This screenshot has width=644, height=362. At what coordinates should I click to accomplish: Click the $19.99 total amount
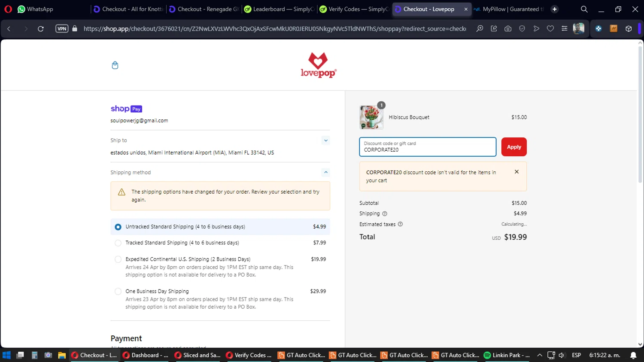coord(515,237)
